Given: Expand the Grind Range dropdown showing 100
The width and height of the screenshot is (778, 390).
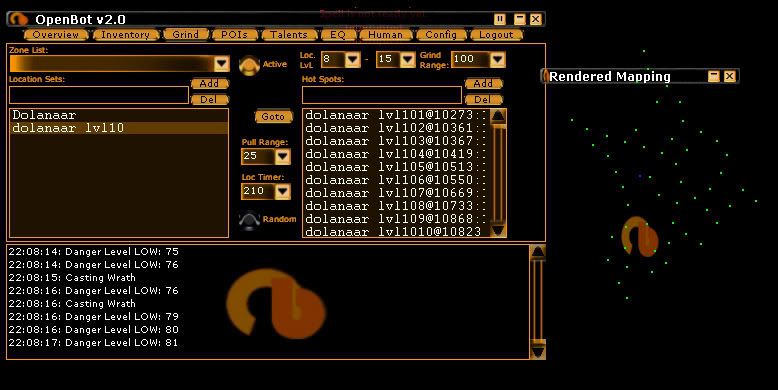Looking at the screenshot, I should [497, 59].
